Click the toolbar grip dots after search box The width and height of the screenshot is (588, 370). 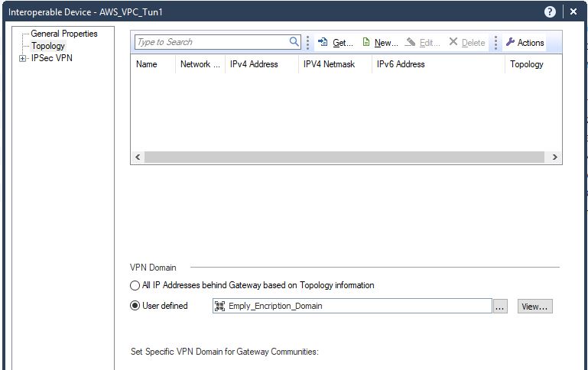[x=307, y=42]
